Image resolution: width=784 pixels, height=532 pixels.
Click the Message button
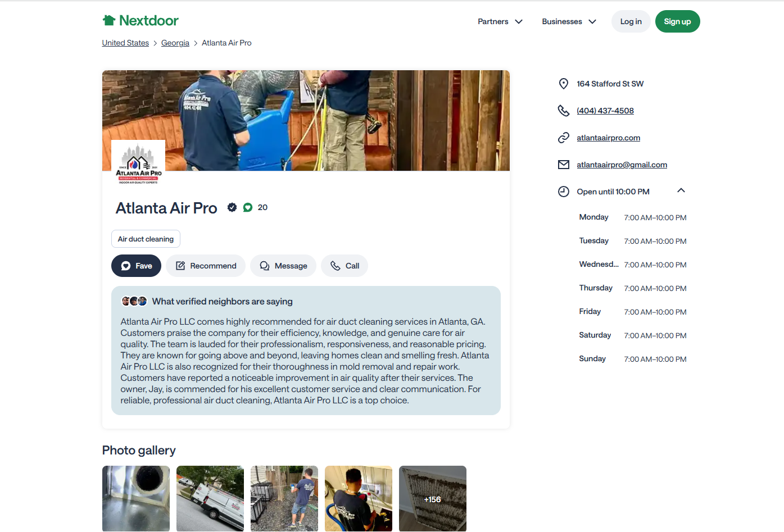pyautogui.click(x=283, y=266)
